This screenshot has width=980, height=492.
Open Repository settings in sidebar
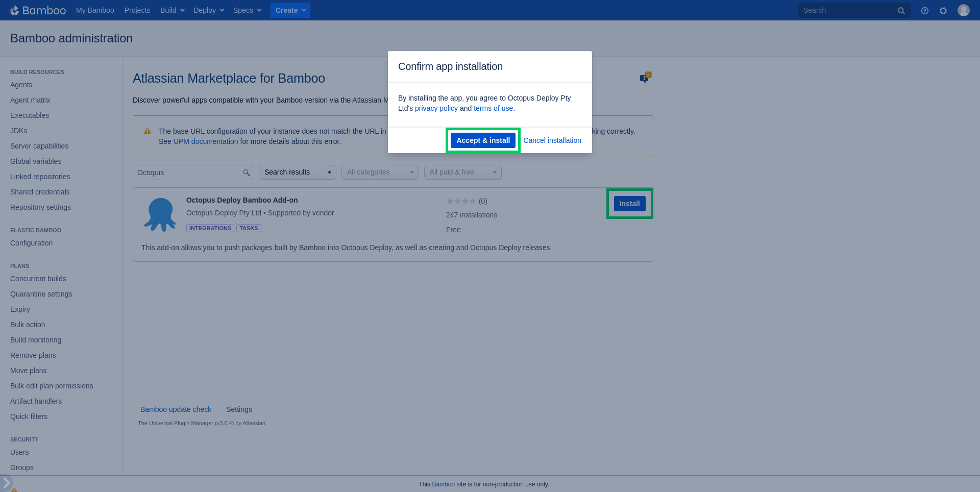coord(40,207)
